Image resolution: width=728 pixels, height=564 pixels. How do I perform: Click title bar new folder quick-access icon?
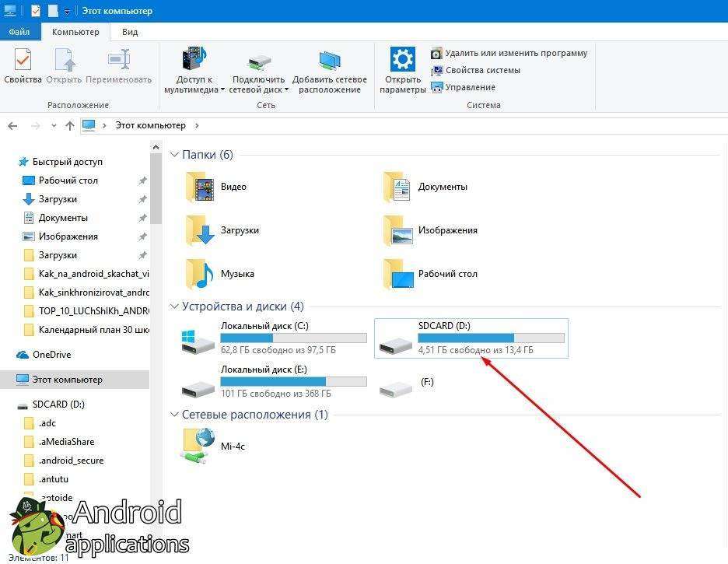pos(53,11)
